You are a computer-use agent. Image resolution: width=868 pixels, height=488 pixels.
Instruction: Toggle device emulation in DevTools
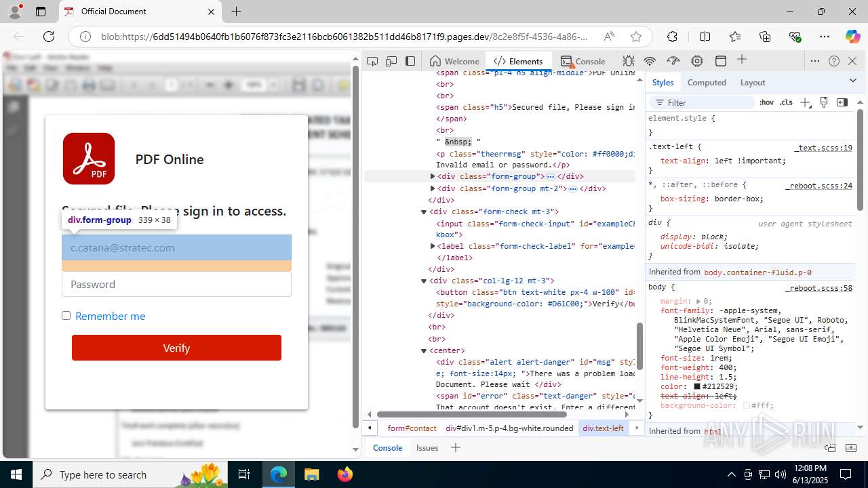(x=391, y=61)
